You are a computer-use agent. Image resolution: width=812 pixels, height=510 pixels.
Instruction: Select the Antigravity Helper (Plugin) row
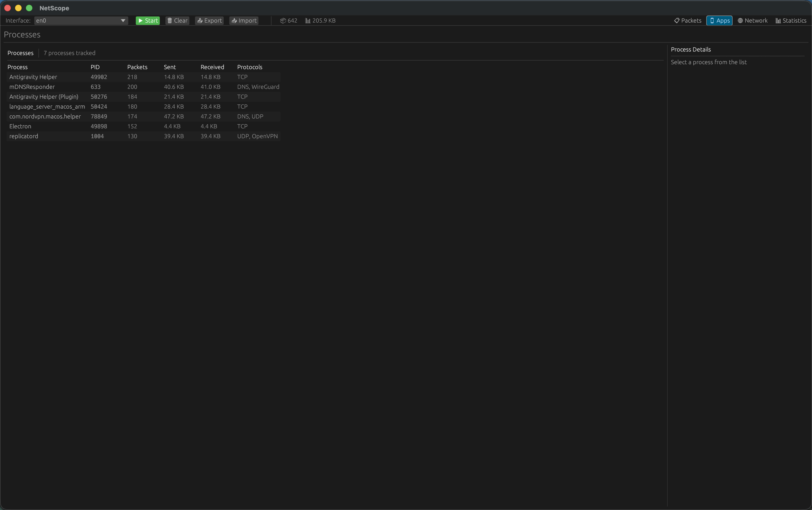pyautogui.click(x=44, y=97)
